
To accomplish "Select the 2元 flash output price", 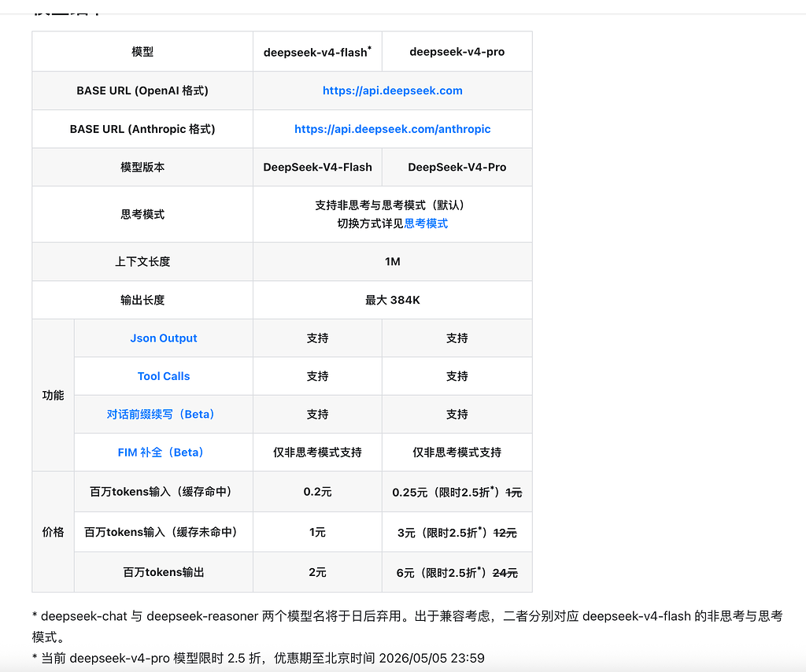I will click(317, 572).
